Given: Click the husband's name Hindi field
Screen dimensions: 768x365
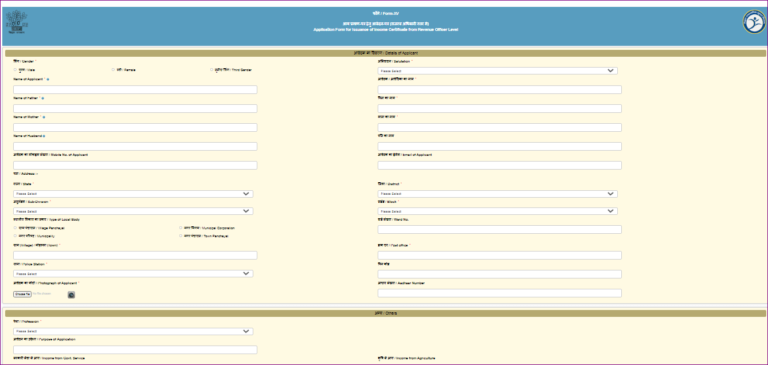Looking at the screenshot, I should 500,146.
